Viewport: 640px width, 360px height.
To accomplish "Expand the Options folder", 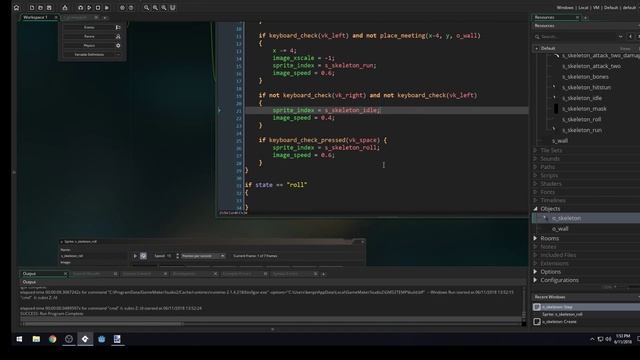I will [535, 271].
